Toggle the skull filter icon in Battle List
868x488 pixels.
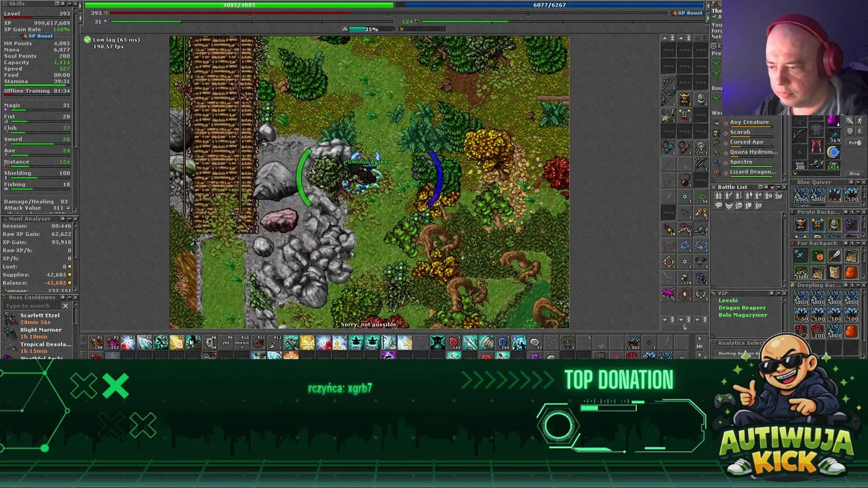pos(738,205)
